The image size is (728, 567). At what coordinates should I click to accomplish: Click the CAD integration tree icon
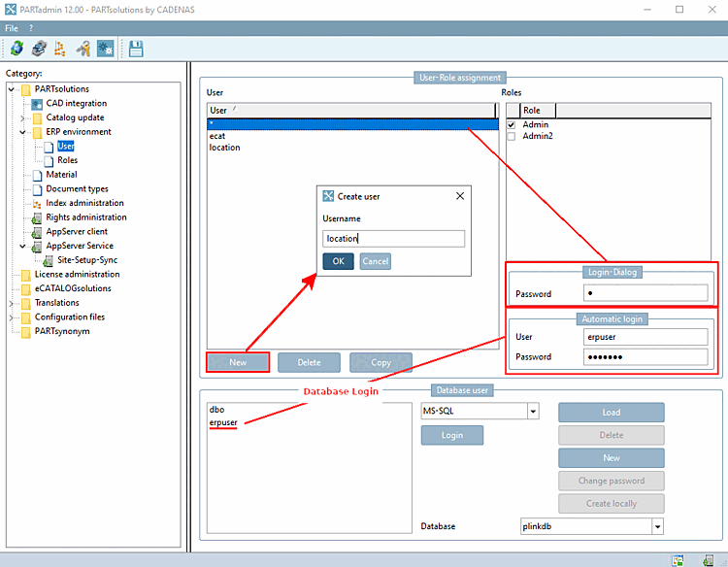point(37,104)
